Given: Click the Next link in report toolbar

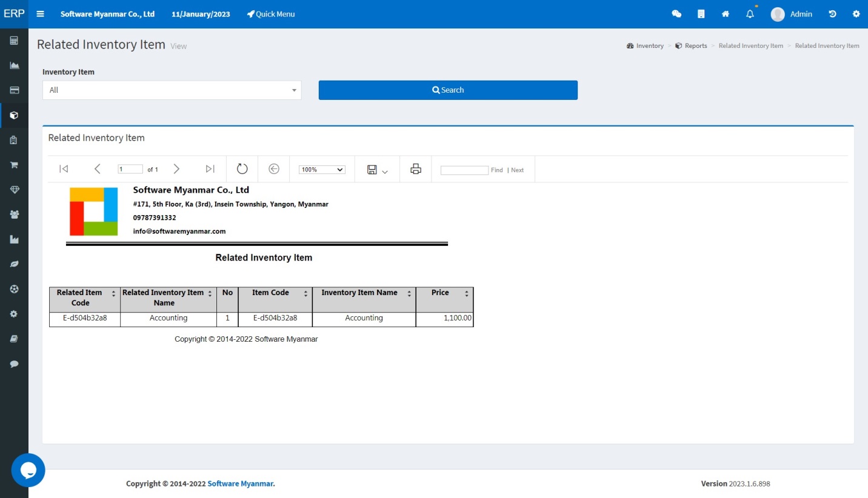Looking at the screenshot, I should (517, 170).
